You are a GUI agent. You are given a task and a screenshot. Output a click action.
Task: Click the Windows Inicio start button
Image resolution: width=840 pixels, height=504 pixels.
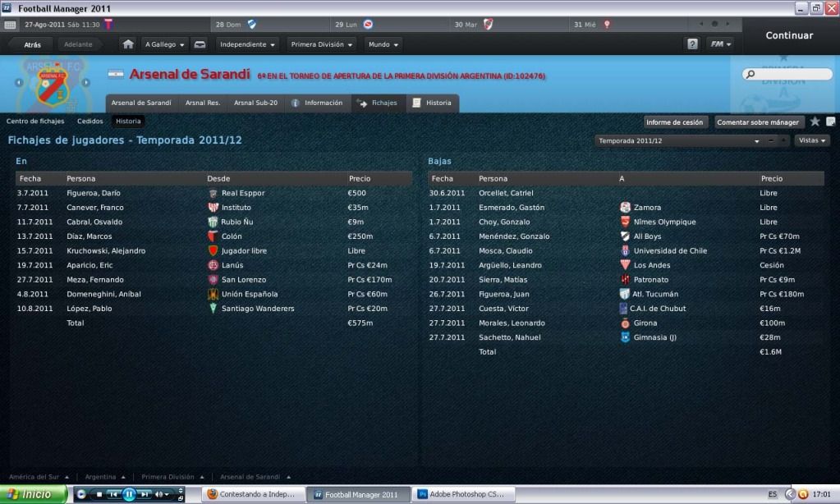(33, 494)
